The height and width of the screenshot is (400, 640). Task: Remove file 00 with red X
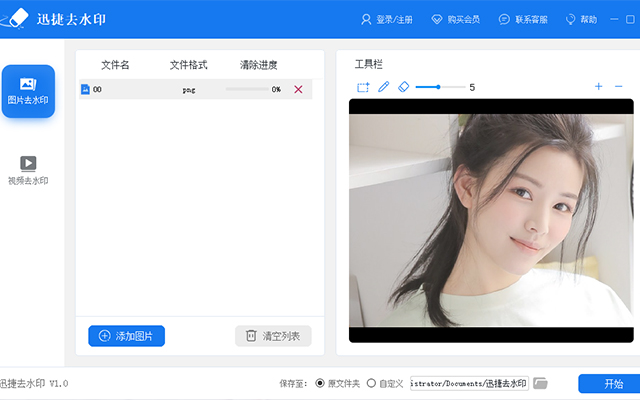point(298,89)
